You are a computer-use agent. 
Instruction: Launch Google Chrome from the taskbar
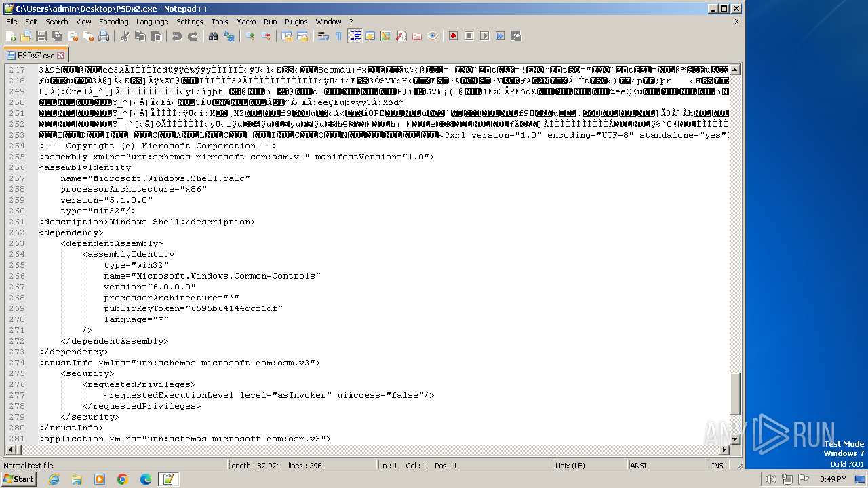123,479
